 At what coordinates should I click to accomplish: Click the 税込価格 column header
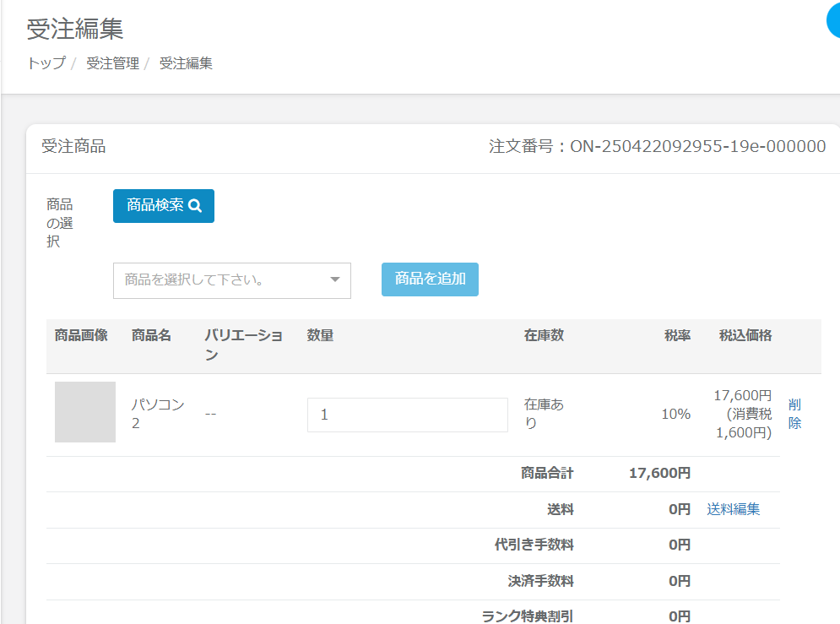pyautogui.click(x=745, y=335)
